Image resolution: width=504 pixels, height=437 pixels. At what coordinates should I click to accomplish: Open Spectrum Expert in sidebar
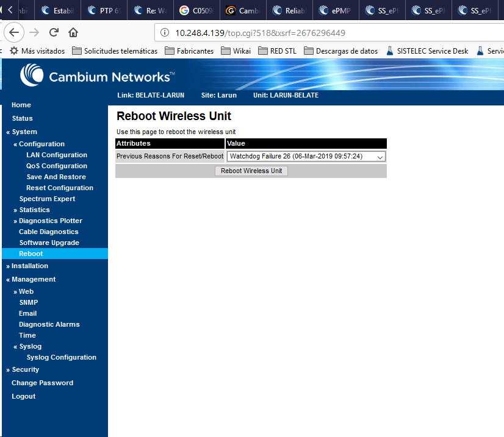point(47,199)
